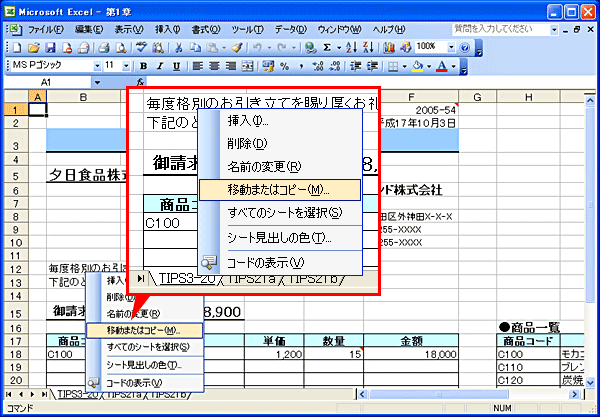Click the Cut scissors icon
The height and width of the screenshot is (417, 600).
point(178,48)
